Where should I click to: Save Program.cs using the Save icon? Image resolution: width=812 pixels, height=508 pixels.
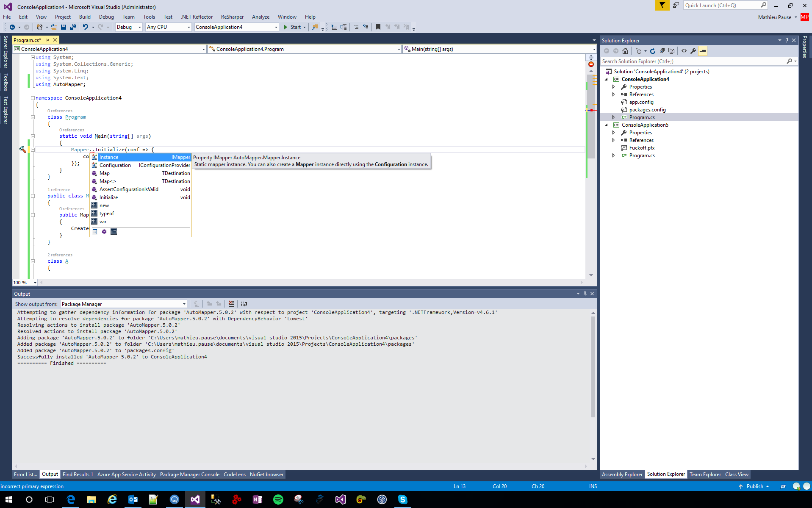click(64, 27)
